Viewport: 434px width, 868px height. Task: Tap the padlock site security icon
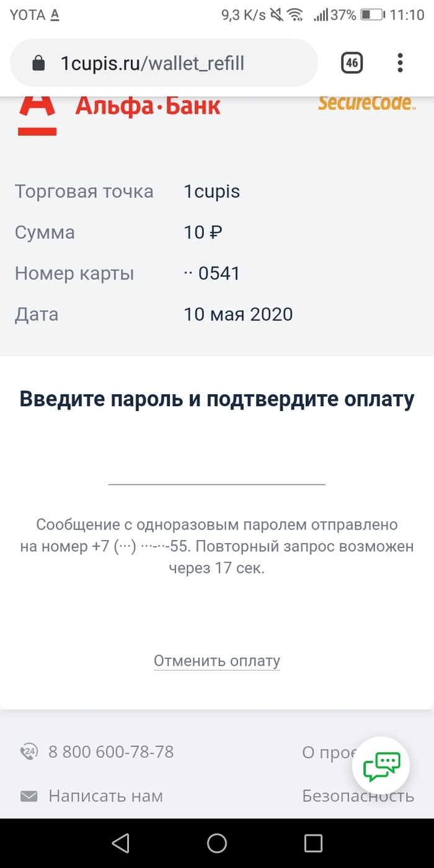click(38, 63)
